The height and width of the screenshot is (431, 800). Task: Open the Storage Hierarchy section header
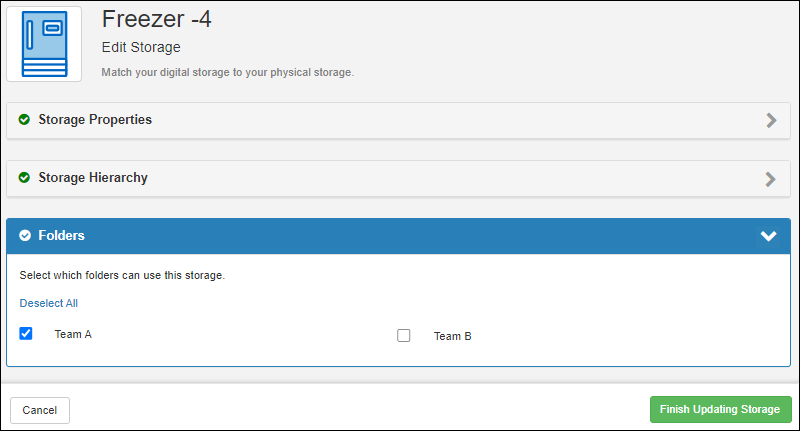click(x=93, y=178)
